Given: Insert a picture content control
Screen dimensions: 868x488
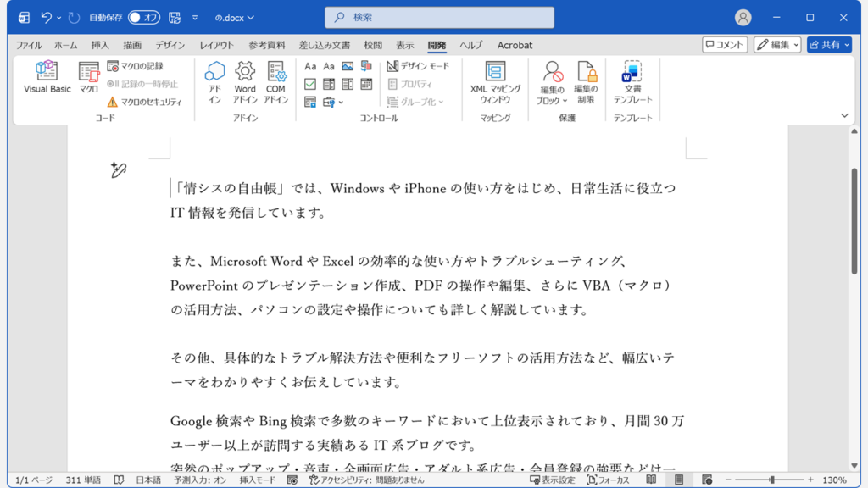Looking at the screenshot, I should [x=346, y=66].
